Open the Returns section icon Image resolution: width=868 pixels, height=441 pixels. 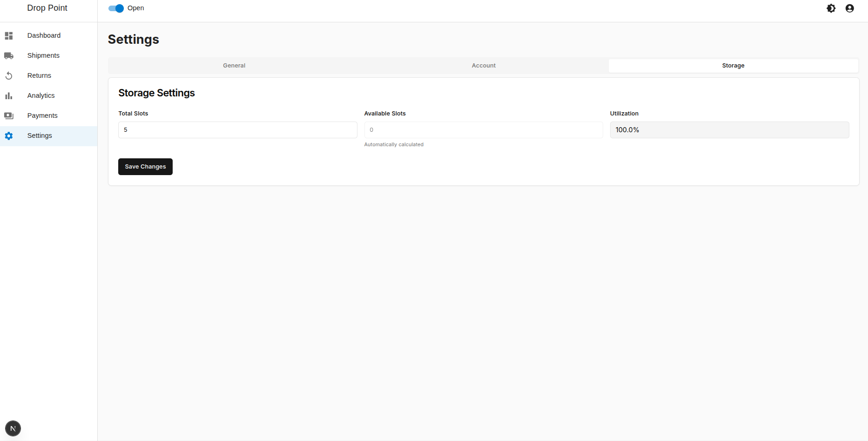click(x=9, y=75)
